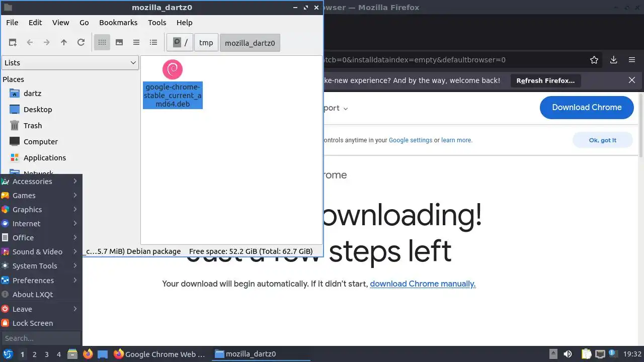The height and width of the screenshot is (362, 644).
Task: Open Firefox hamburger application menu
Action: click(x=632, y=60)
